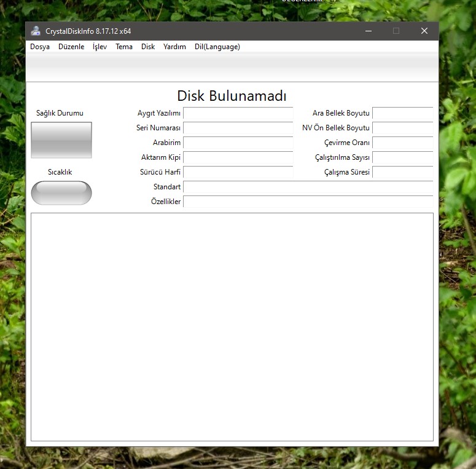This screenshot has width=476, height=469.
Task: Click the Sıcaklık label
Action: click(60, 172)
